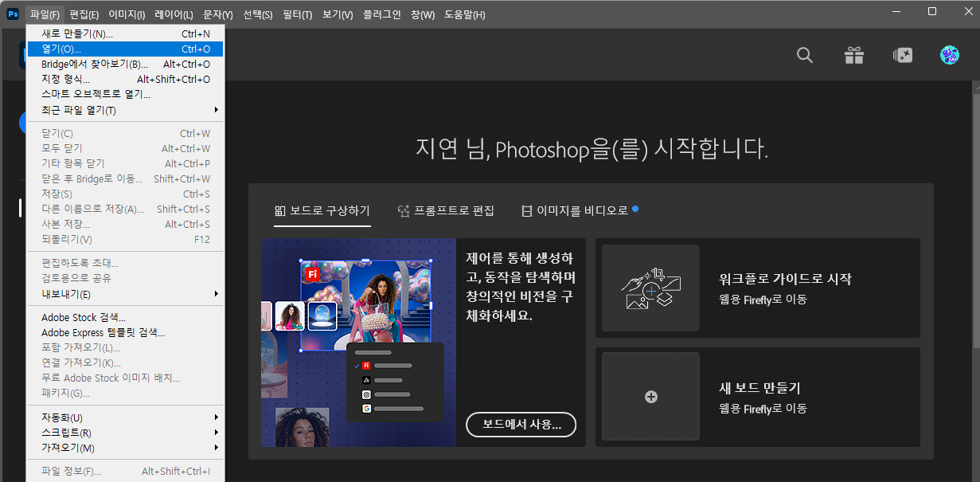Click 닫기(C) menu entry
This screenshot has height=482, width=980.
point(125,133)
